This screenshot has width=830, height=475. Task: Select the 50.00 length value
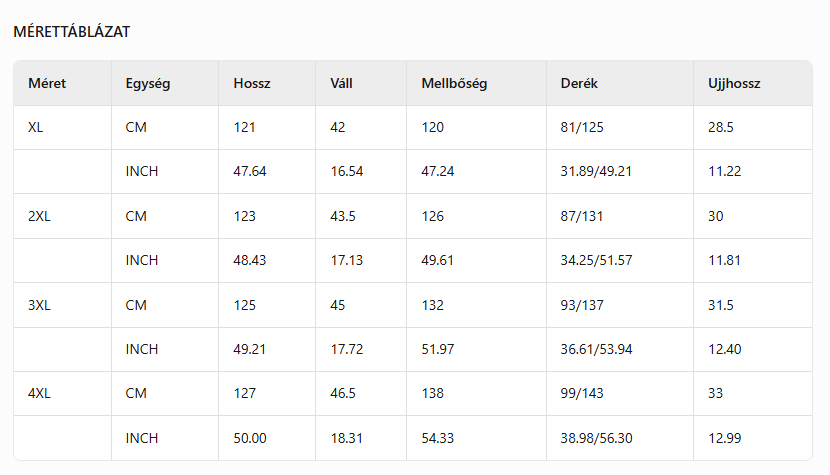pos(250,438)
